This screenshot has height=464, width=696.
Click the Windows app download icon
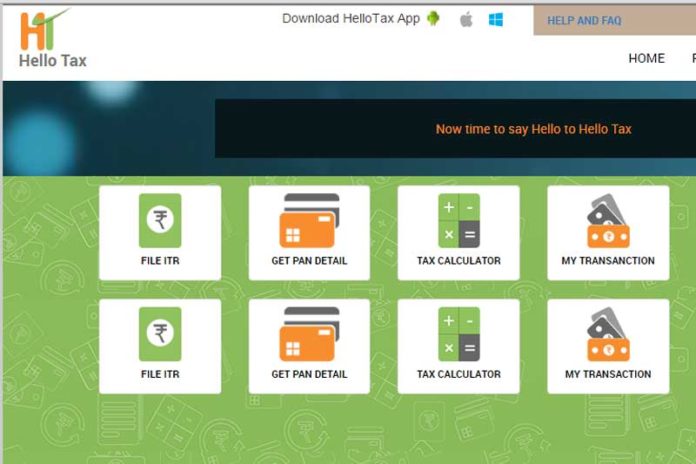coord(495,20)
